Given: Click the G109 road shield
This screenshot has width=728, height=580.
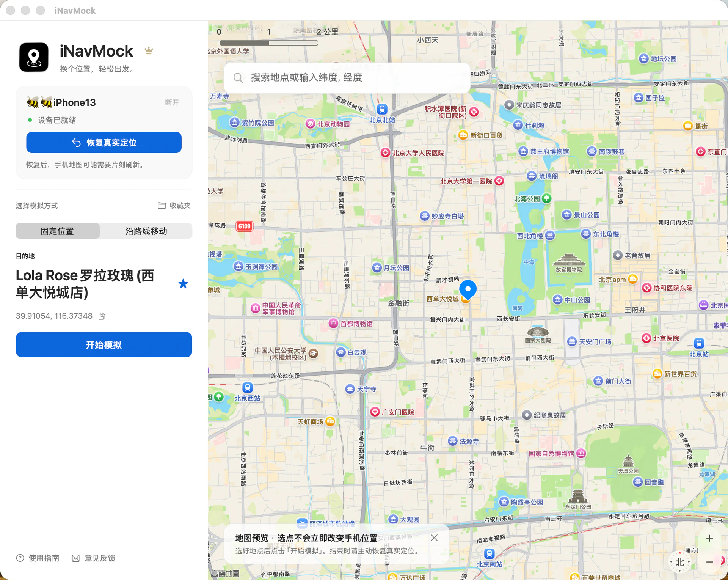Looking at the screenshot, I should 245,226.
